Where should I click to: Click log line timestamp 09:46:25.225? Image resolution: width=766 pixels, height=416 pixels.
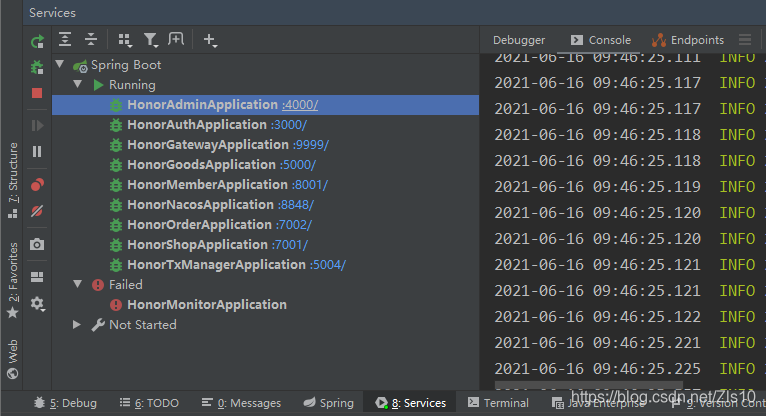(x=647, y=369)
